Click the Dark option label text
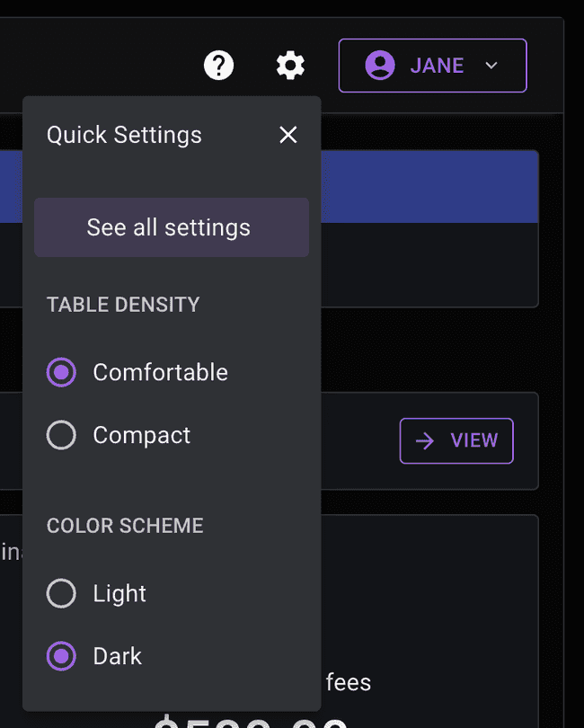 pyautogui.click(x=118, y=656)
